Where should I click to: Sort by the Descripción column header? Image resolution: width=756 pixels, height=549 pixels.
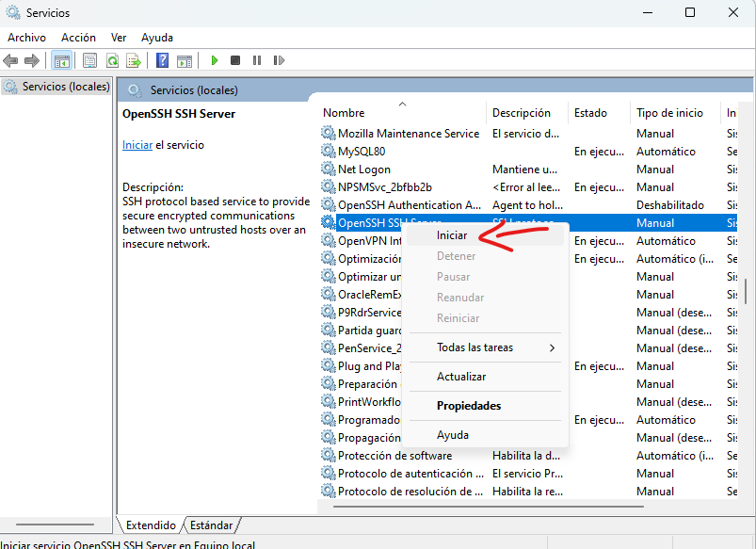coord(527,112)
